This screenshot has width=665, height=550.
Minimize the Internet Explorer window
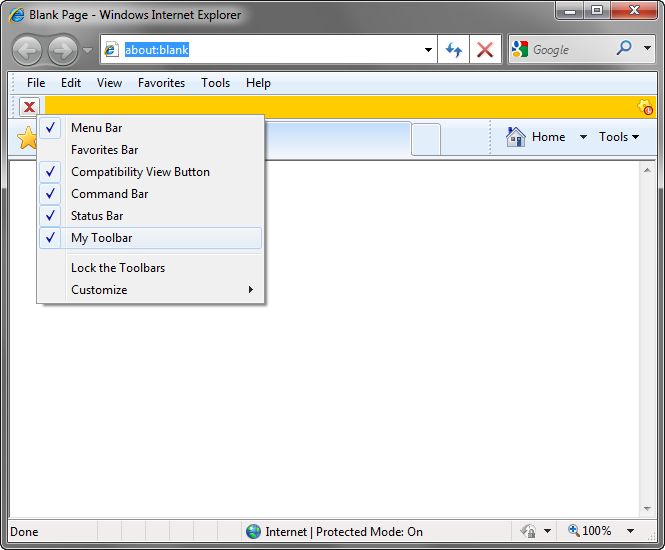pos(570,11)
